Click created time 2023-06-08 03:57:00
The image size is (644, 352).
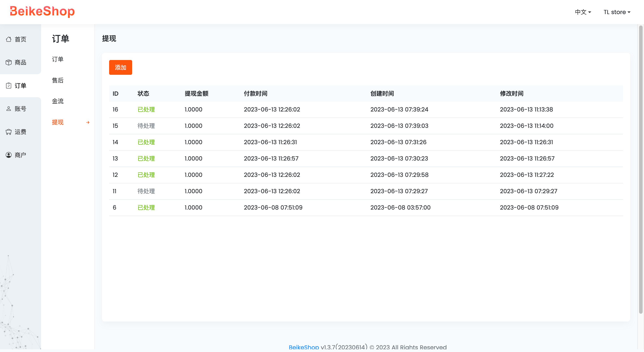[x=400, y=208]
